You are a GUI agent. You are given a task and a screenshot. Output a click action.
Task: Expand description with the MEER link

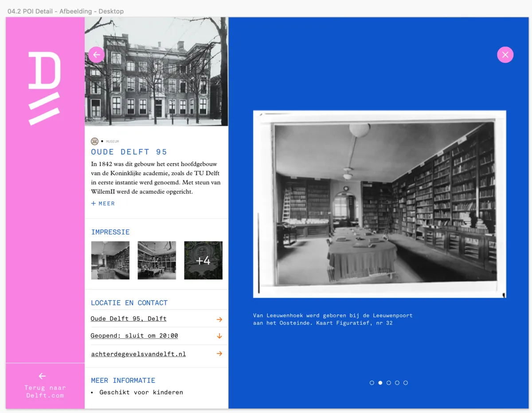(x=103, y=203)
